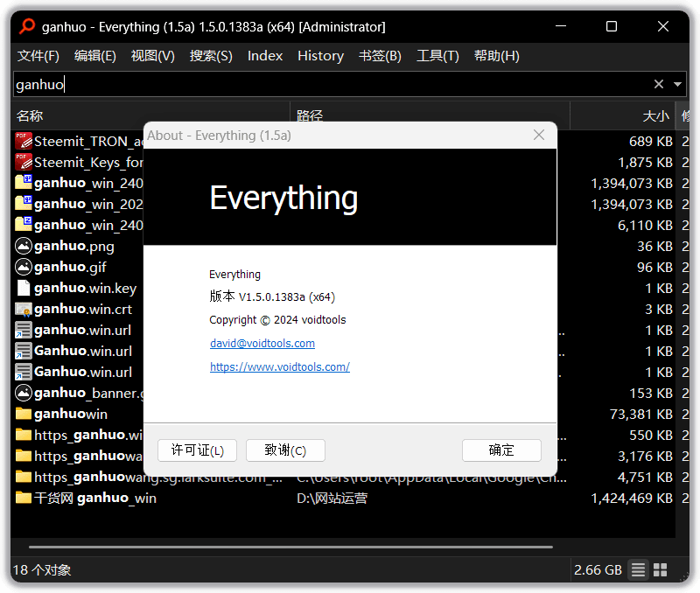Screen dimensions: 700x593
Task: Select the ganhuowin folder icon
Action: pos(24,414)
